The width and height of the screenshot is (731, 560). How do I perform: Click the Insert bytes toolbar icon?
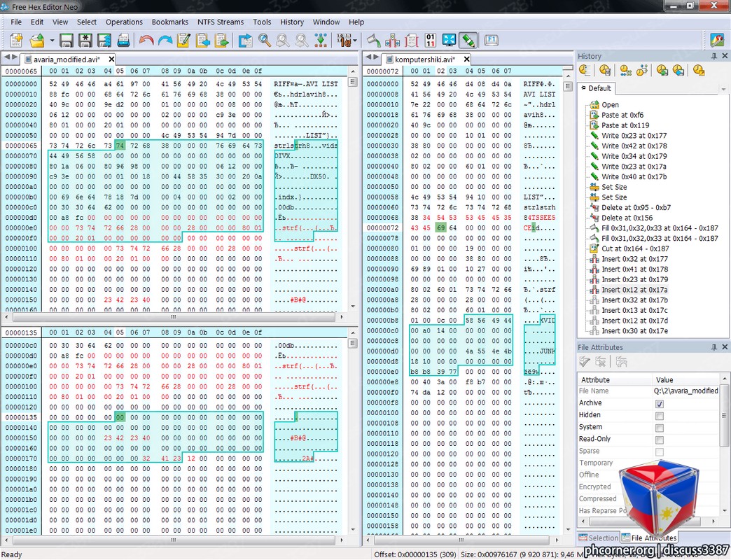[x=392, y=41]
